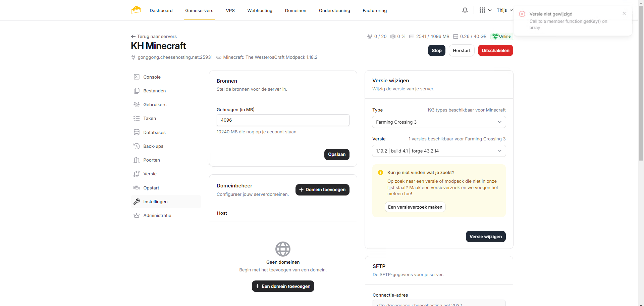Screen dimensions: 644x306
Task: Open the Thijs user menu
Action: tap(504, 10)
